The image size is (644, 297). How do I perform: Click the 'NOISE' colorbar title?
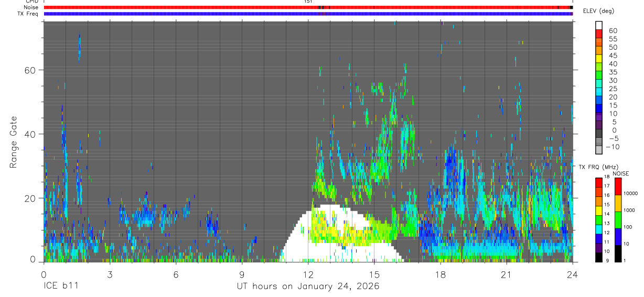tap(621, 173)
